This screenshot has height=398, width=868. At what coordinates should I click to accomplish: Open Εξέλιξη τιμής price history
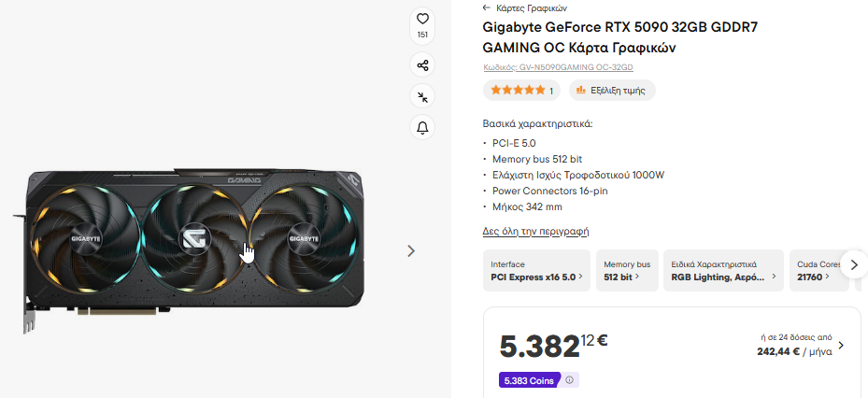pos(612,91)
